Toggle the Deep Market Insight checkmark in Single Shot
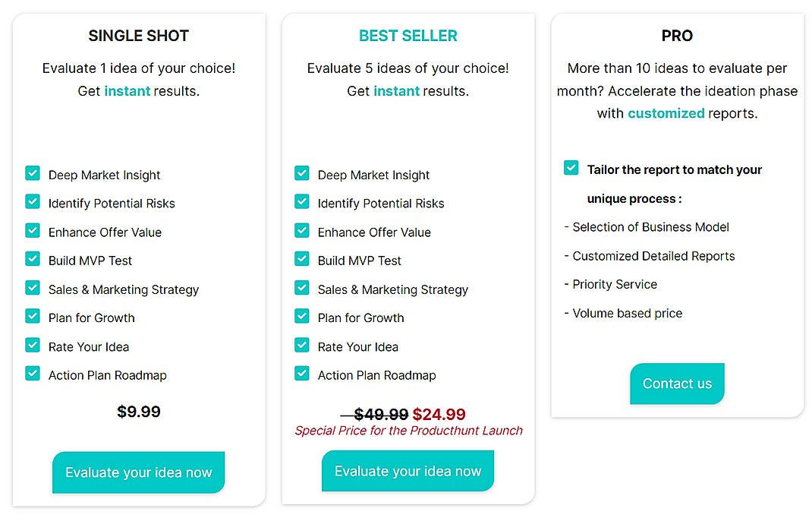The image size is (812, 515). click(x=32, y=174)
